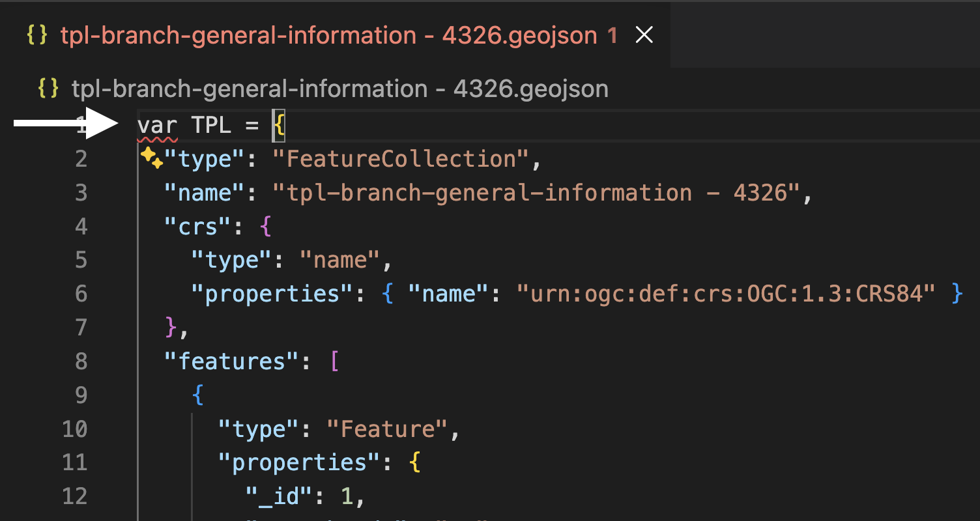Click the "name" value on line 5
The width and height of the screenshot is (980, 521).
click(339, 260)
